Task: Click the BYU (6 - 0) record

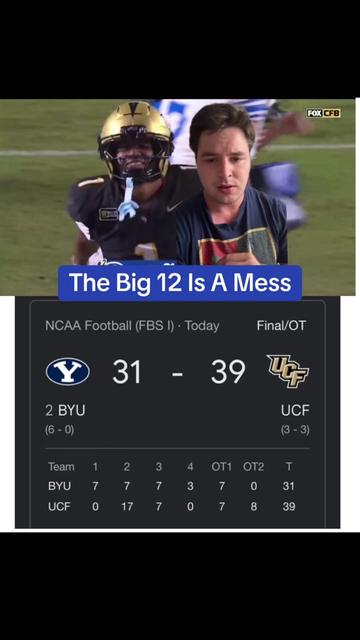Action: [60, 430]
